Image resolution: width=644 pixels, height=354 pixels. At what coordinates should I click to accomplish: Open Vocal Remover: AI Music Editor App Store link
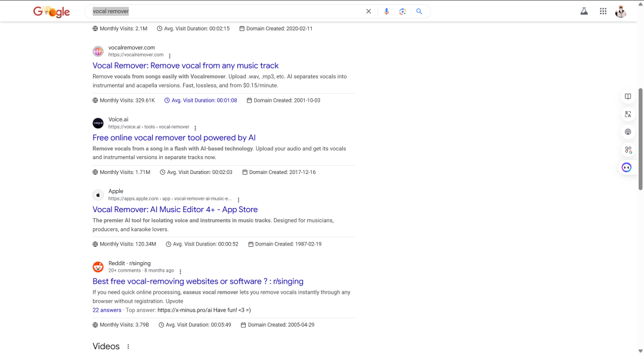coord(175,209)
